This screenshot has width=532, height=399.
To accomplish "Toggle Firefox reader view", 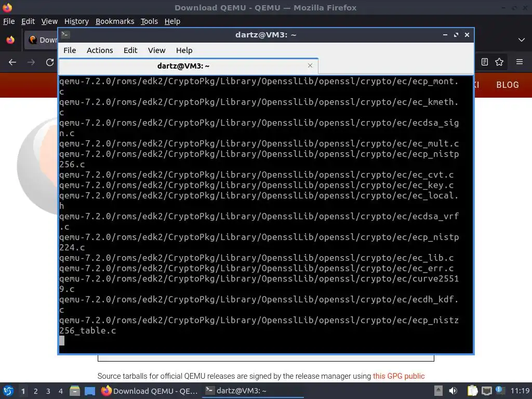I will [485, 62].
